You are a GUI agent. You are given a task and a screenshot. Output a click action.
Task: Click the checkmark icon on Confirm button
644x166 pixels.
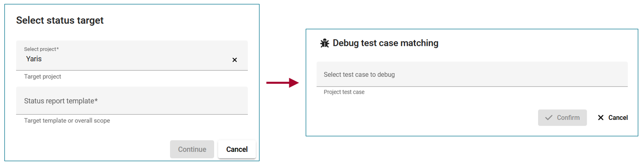[x=549, y=118]
